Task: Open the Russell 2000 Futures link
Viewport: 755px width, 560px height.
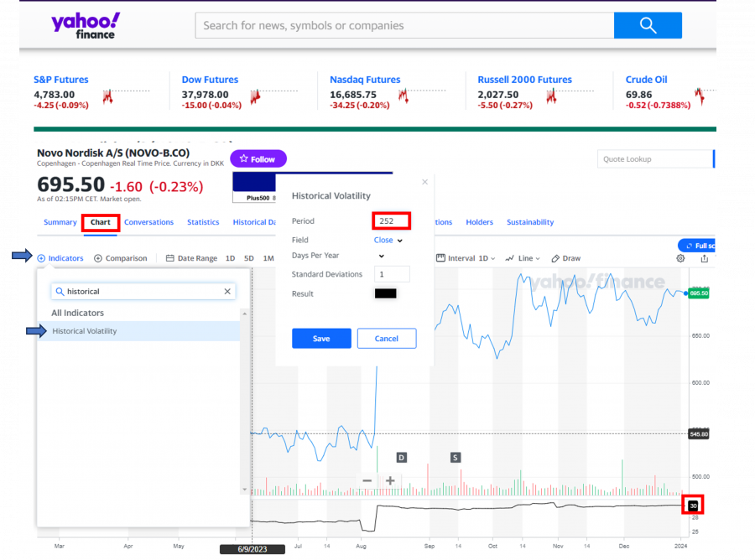Action: pyautogui.click(x=525, y=80)
